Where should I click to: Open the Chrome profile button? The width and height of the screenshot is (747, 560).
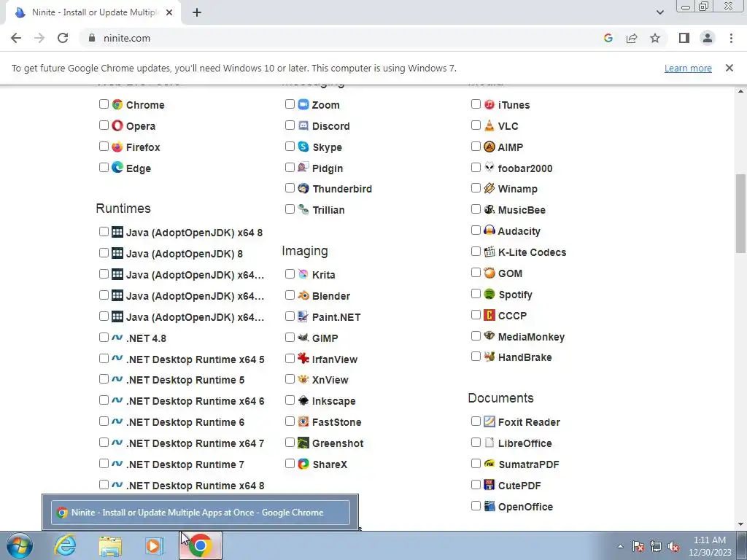click(707, 38)
